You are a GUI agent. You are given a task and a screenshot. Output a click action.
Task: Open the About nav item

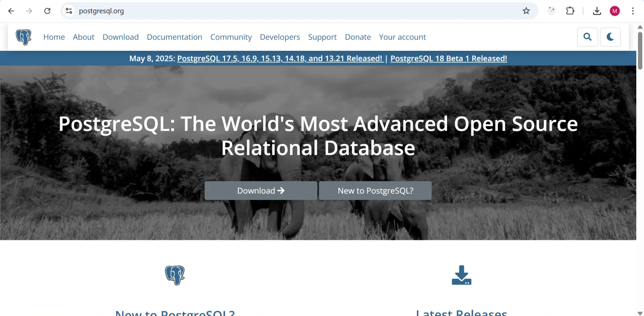click(x=84, y=37)
